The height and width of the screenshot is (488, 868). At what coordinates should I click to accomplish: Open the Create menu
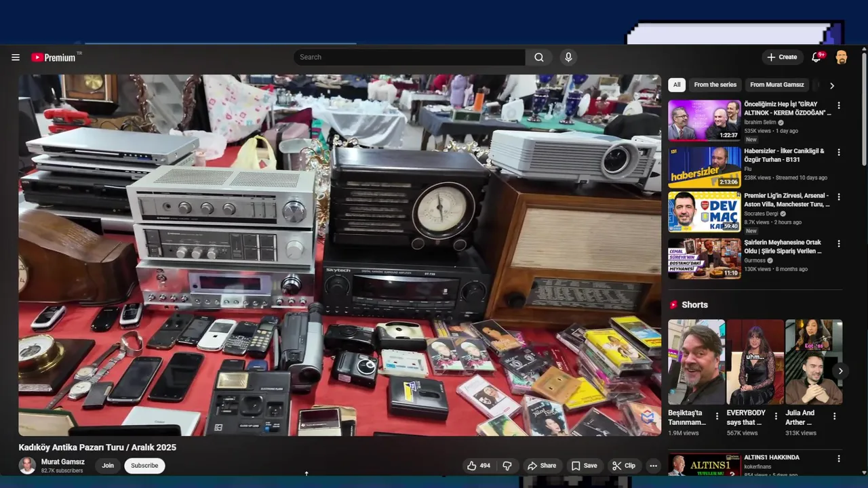click(782, 58)
